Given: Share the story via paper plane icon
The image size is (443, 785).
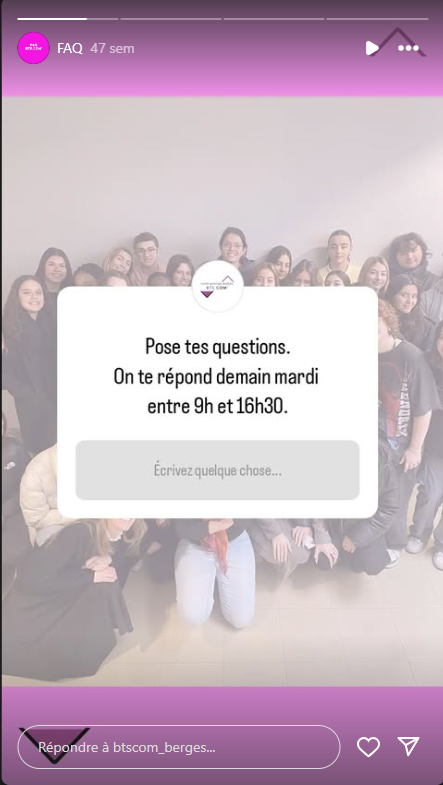Looking at the screenshot, I should click(408, 746).
